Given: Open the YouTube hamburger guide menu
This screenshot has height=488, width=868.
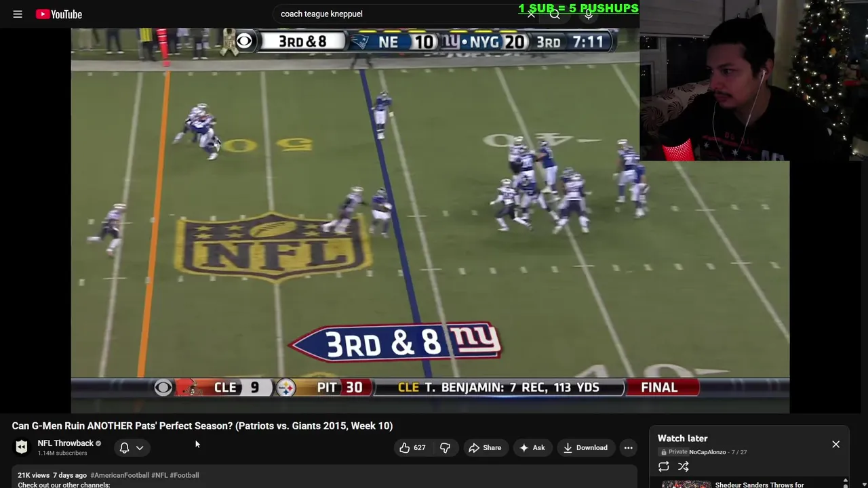Looking at the screenshot, I should pyautogui.click(x=18, y=14).
